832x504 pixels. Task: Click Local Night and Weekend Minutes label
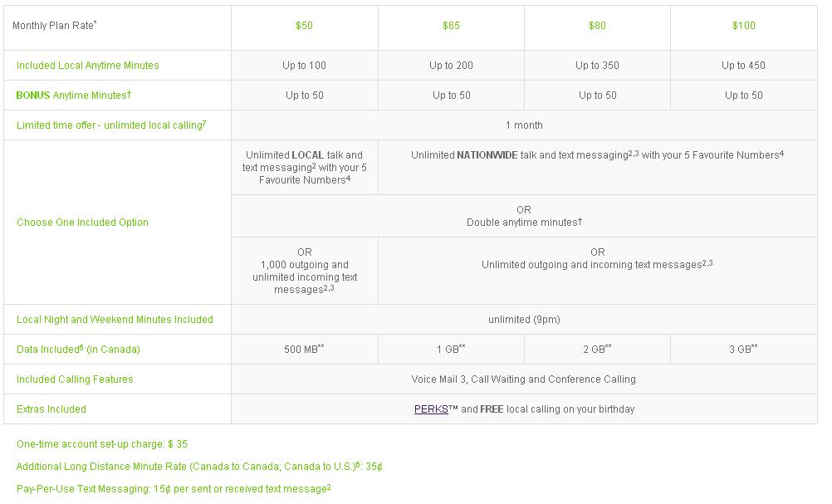(x=115, y=320)
